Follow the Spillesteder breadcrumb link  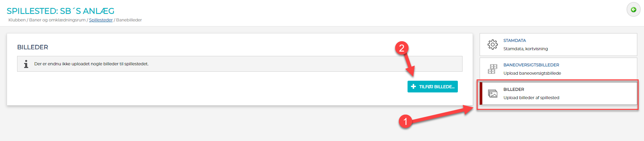[x=101, y=20]
